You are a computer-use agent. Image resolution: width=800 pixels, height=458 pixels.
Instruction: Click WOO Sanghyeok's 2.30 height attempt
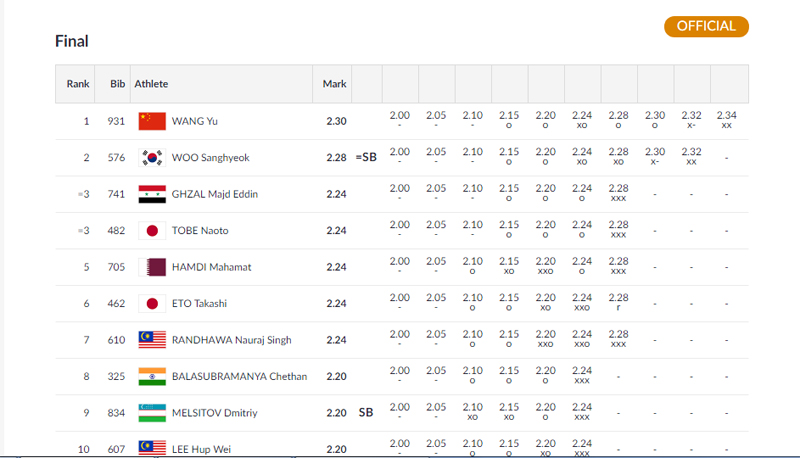[x=655, y=156]
